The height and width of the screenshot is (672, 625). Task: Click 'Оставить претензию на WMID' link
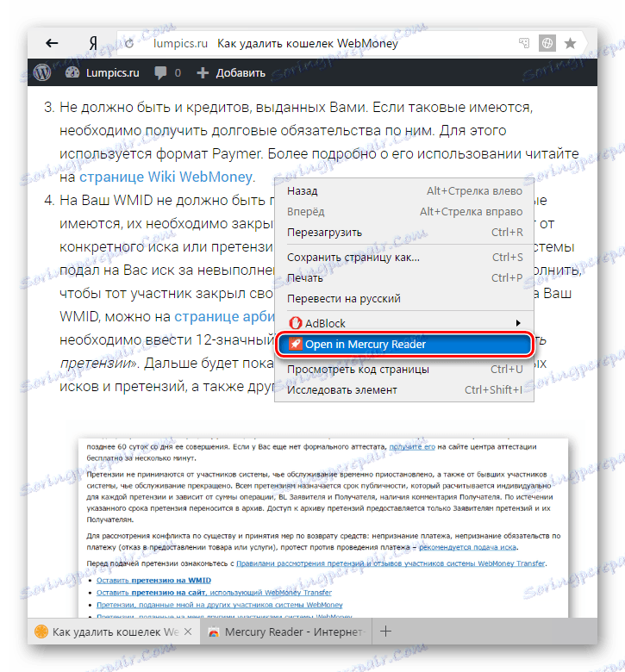coord(153,581)
